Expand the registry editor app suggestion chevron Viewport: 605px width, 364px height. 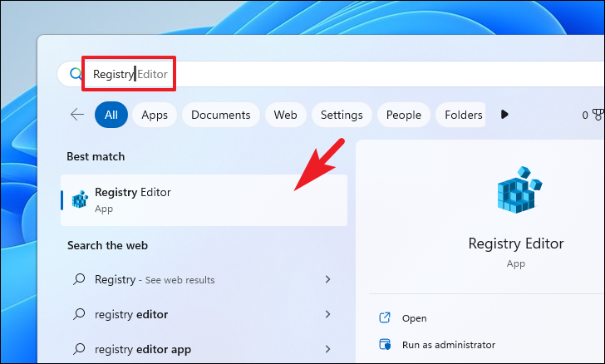pos(327,349)
